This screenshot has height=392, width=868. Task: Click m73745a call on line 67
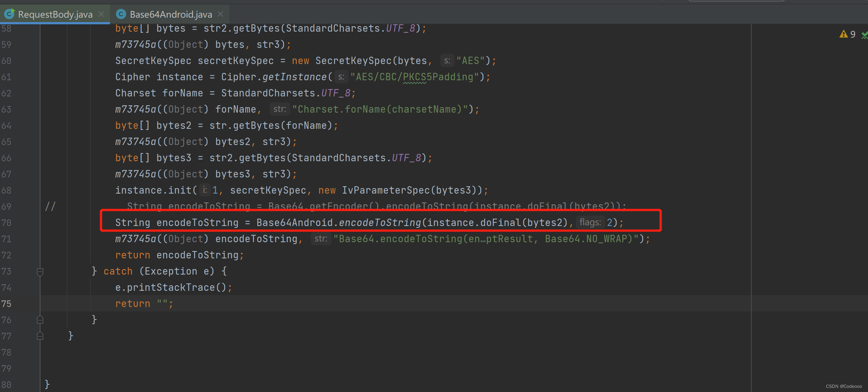coord(136,174)
